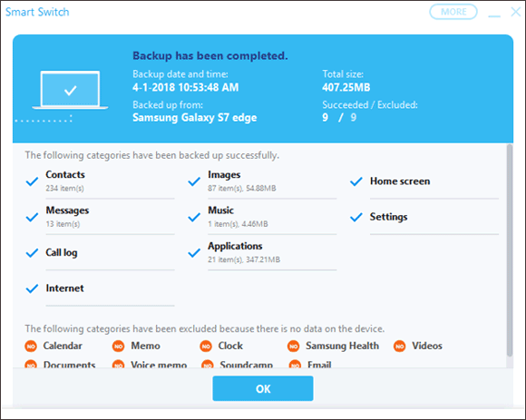The image size is (526, 420).
Task: Click the Memo excluded NO icon
Action: 119,347
